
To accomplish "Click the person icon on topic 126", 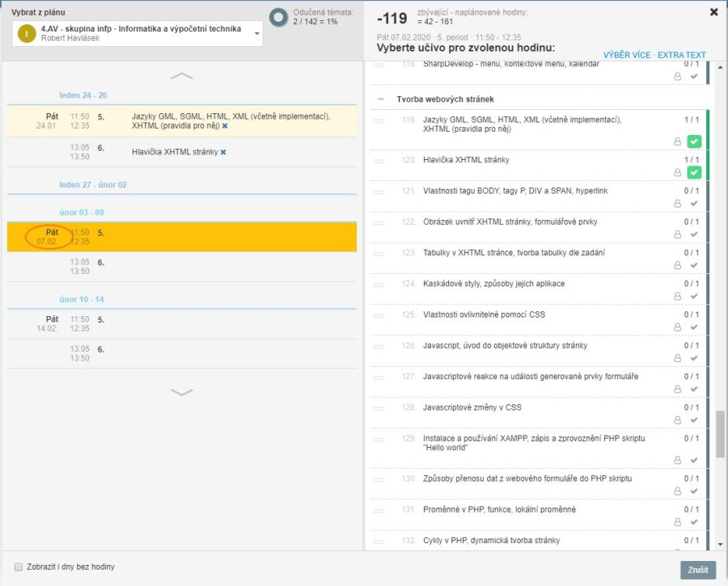I will 678,358.
